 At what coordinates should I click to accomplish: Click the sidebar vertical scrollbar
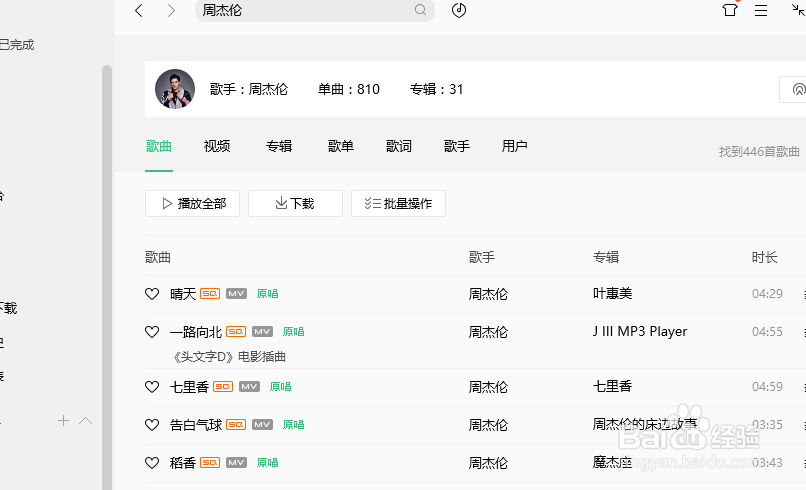[x=107, y=278]
